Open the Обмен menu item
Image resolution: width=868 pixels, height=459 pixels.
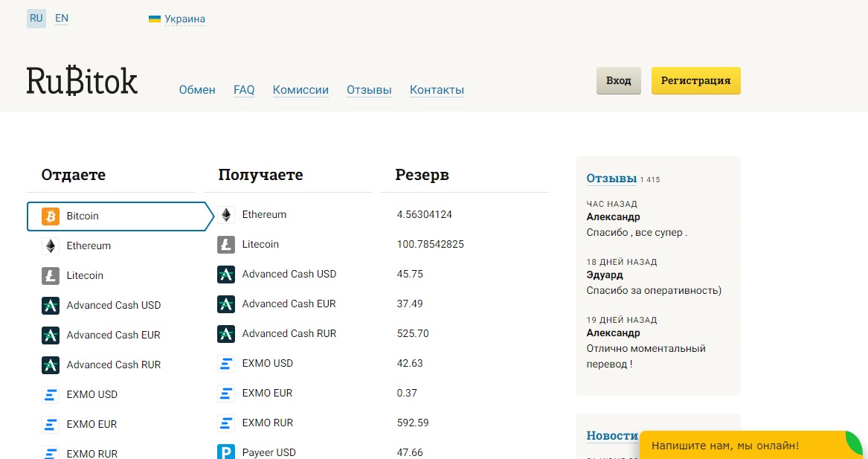tap(197, 90)
